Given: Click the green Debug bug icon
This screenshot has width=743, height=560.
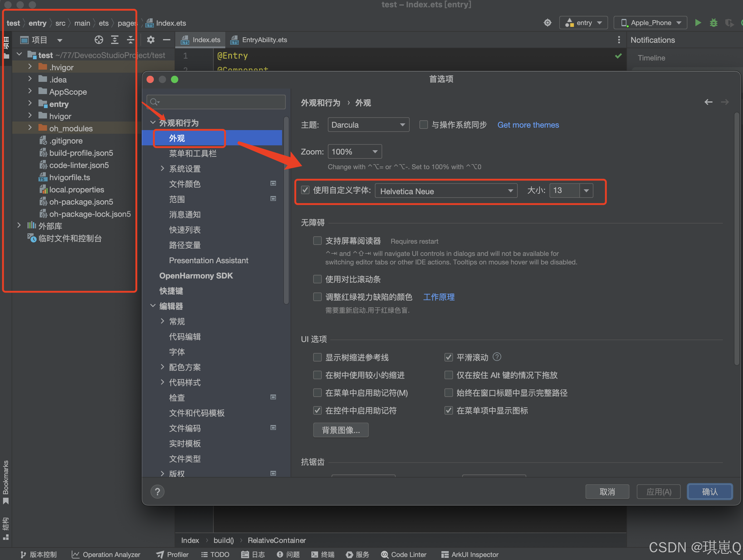Looking at the screenshot, I should point(713,23).
